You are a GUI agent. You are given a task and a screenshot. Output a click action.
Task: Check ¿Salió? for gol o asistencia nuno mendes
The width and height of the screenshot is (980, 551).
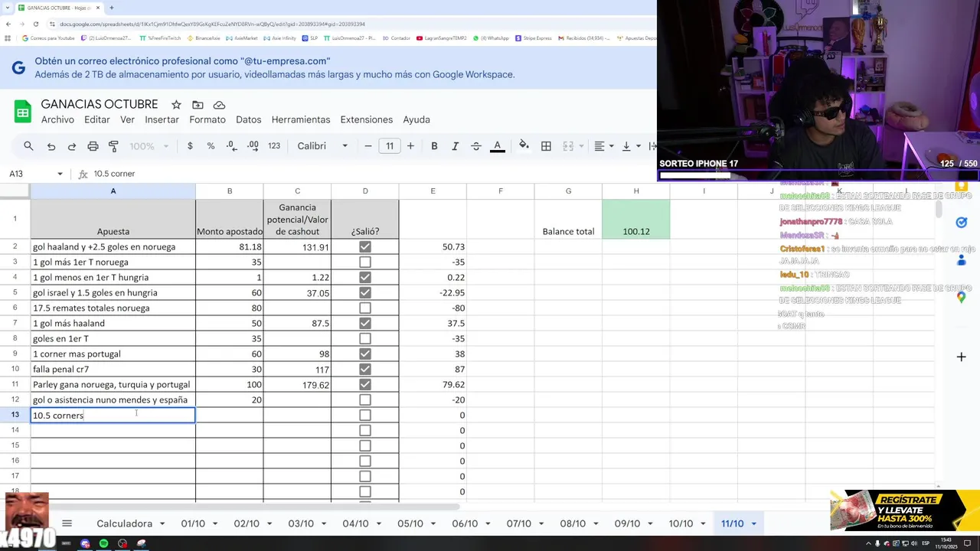click(365, 399)
